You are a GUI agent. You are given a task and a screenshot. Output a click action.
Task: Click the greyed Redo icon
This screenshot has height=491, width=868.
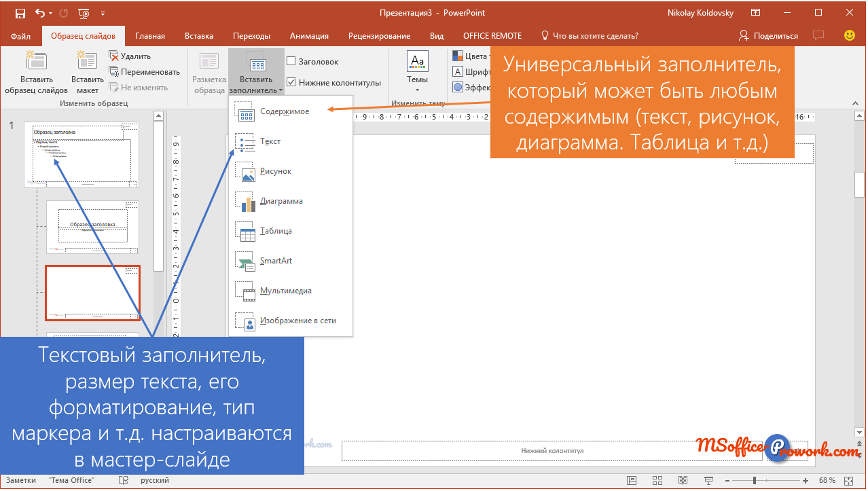click(65, 13)
